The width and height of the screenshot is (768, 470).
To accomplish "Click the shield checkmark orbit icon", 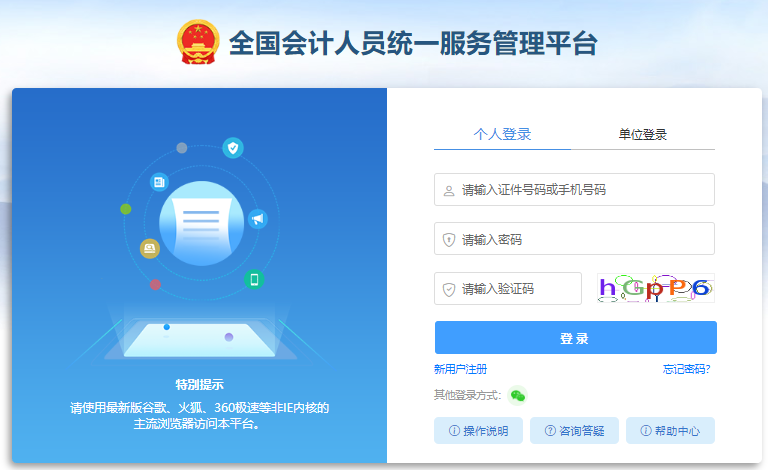I will coord(233,147).
